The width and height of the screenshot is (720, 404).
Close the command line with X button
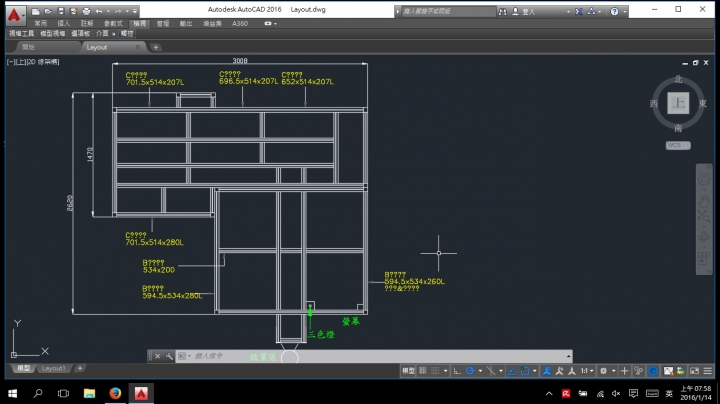pyautogui.click(x=158, y=356)
